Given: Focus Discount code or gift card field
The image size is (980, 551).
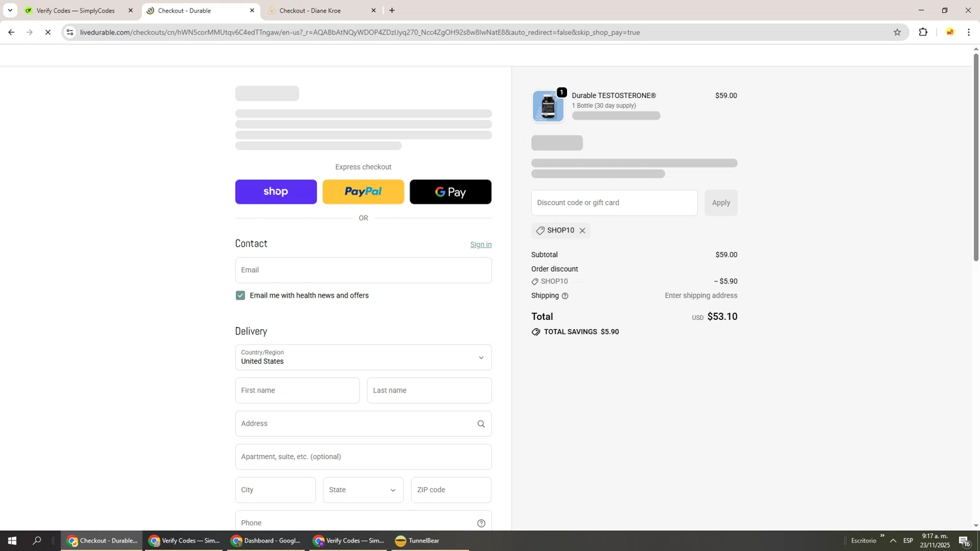Looking at the screenshot, I should coord(614,203).
